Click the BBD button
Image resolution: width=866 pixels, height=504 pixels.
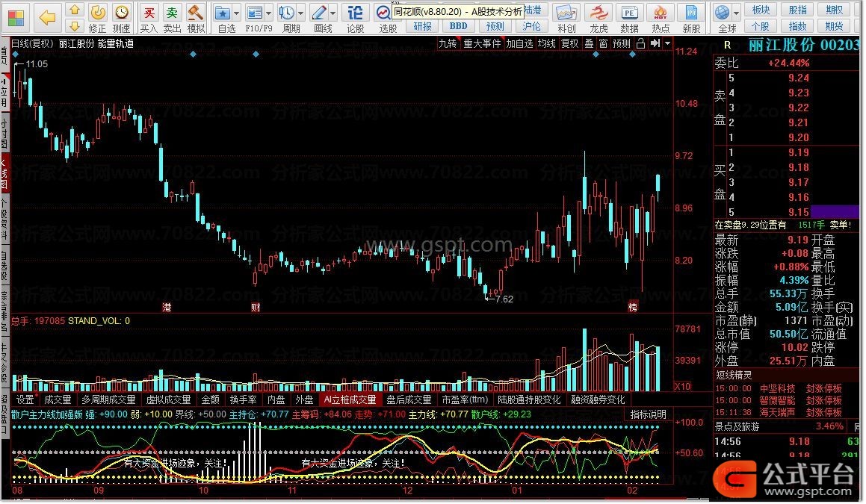pos(458,26)
